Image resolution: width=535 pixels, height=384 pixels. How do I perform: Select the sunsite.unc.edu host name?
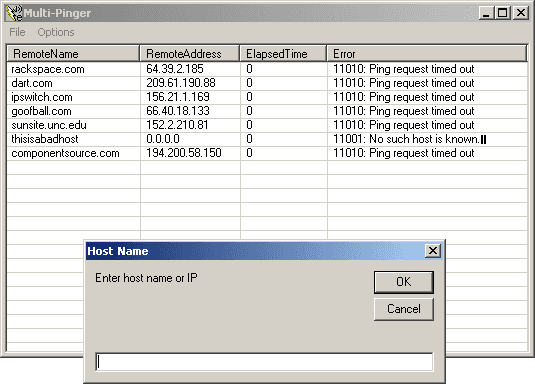(49, 125)
